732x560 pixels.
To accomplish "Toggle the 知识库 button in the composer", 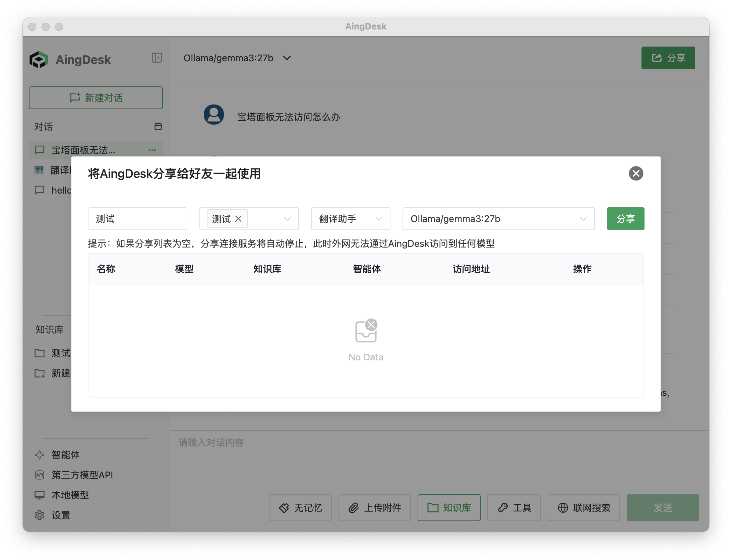I will click(449, 508).
